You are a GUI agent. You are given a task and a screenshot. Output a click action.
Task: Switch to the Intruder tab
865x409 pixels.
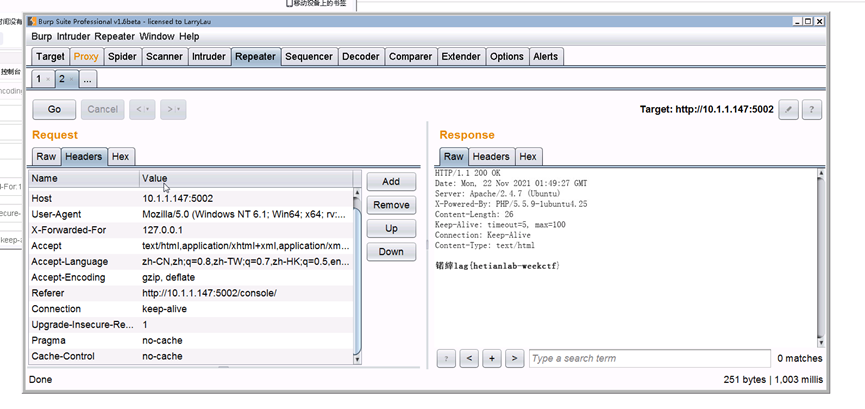pyautogui.click(x=209, y=56)
